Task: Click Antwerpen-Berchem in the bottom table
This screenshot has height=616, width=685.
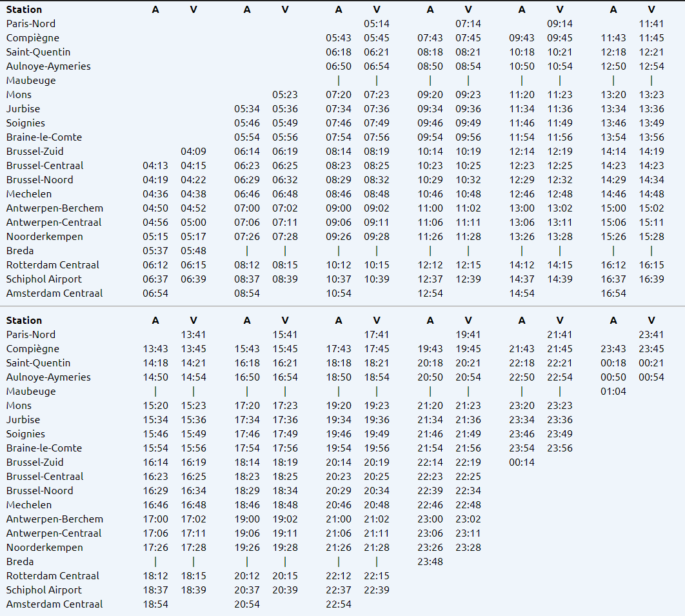Action: tap(54, 519)
